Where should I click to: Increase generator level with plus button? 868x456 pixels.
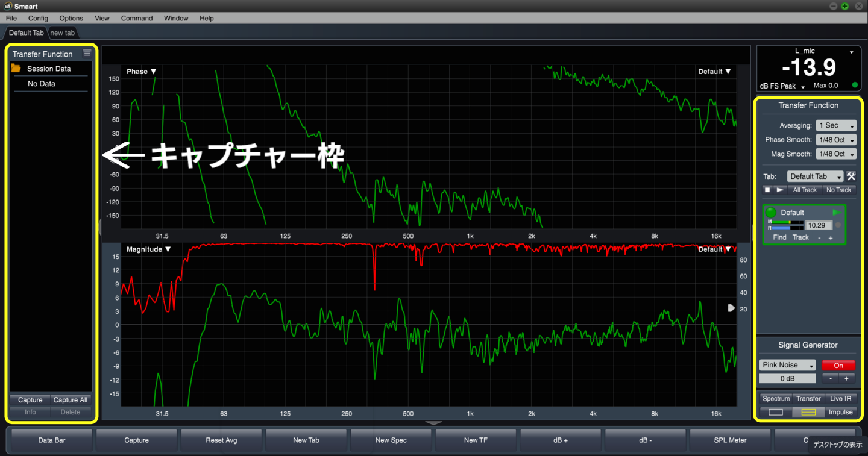pos(846,378)
